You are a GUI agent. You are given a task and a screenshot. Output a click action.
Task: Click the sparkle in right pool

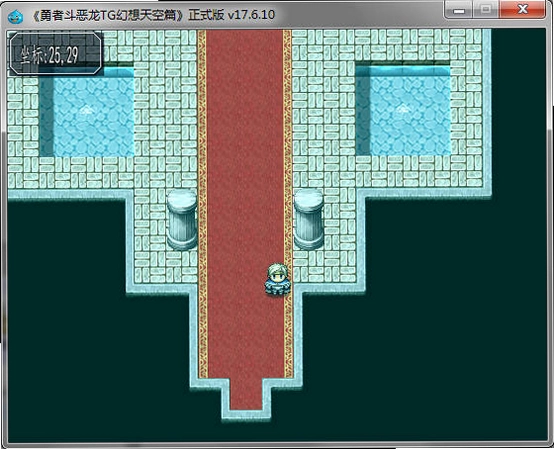401,109
